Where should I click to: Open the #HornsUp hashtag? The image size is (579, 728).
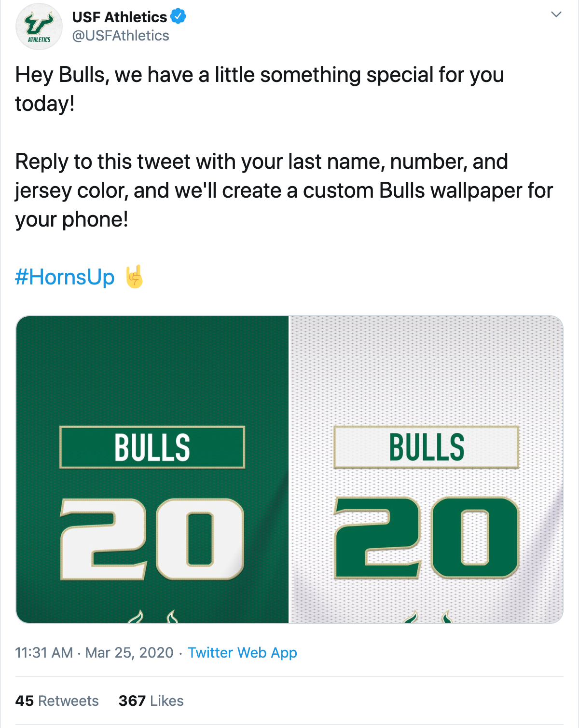65,277
